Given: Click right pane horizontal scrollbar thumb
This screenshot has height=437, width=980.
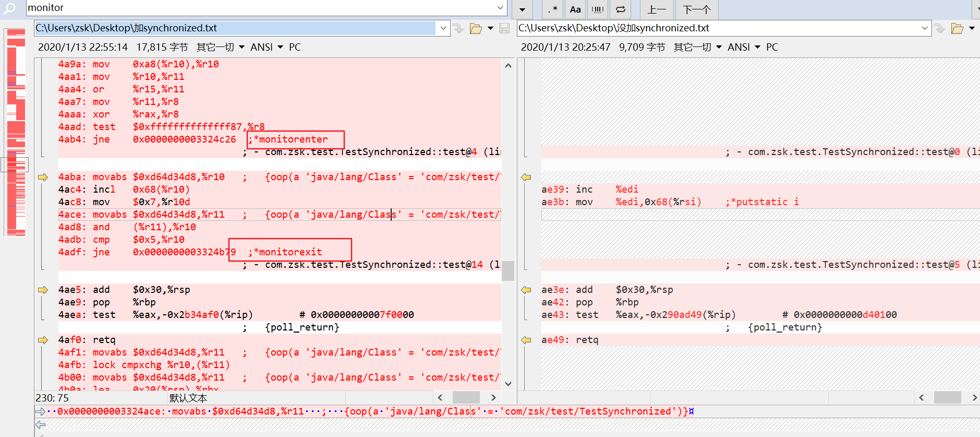Looking at the screenshot, I should 947,398.
